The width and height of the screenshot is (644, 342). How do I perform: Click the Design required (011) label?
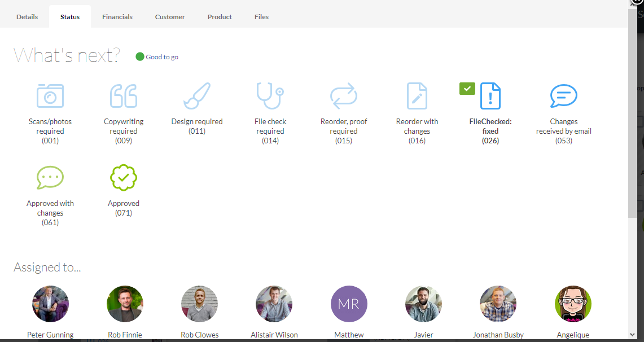click(x=197, y=126)
